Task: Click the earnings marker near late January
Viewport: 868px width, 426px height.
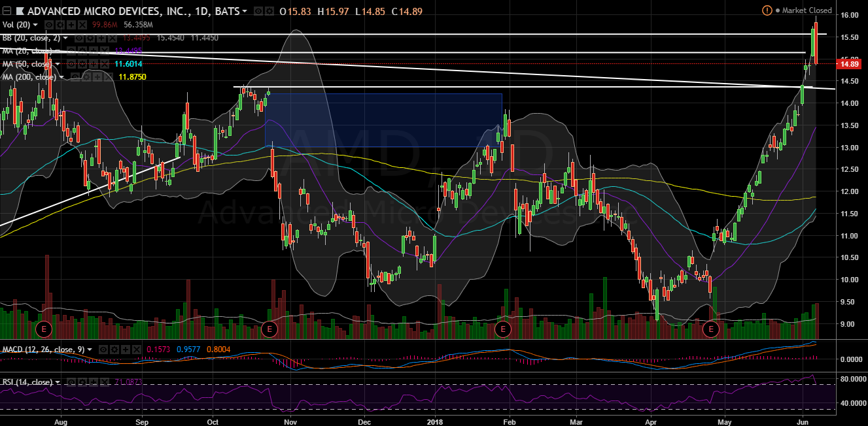Action: [x=502, y=329]
